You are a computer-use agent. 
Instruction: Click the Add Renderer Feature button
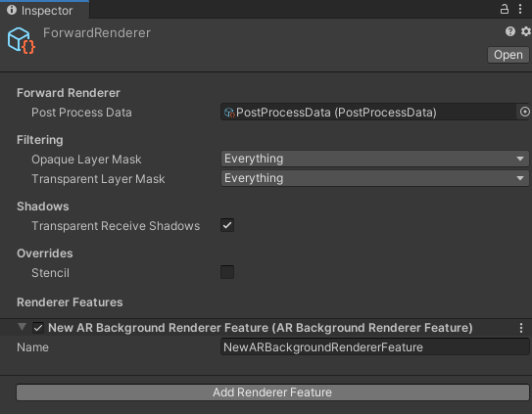tap(272, 392)
